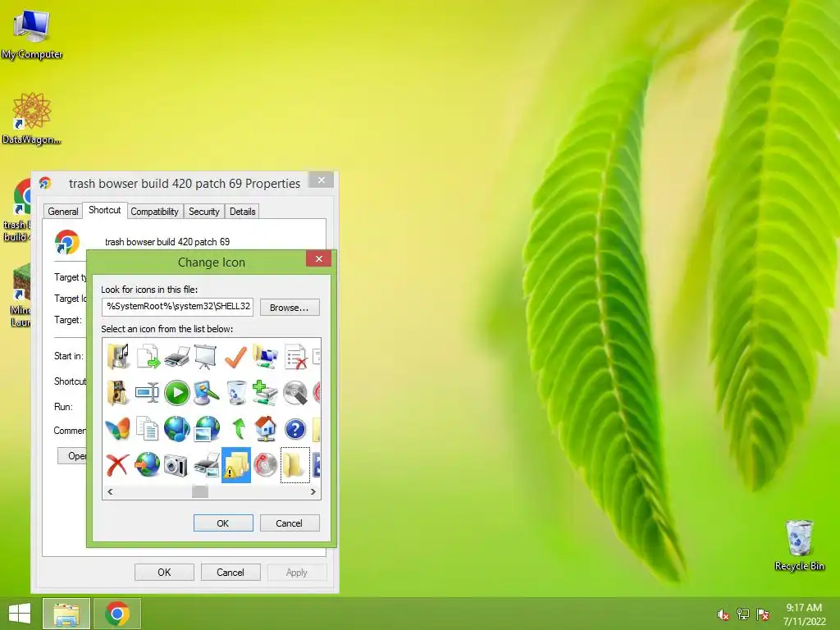840x630 pixels.
Task: Choose the globe with music note icon
Action: (x=177, y=428)
